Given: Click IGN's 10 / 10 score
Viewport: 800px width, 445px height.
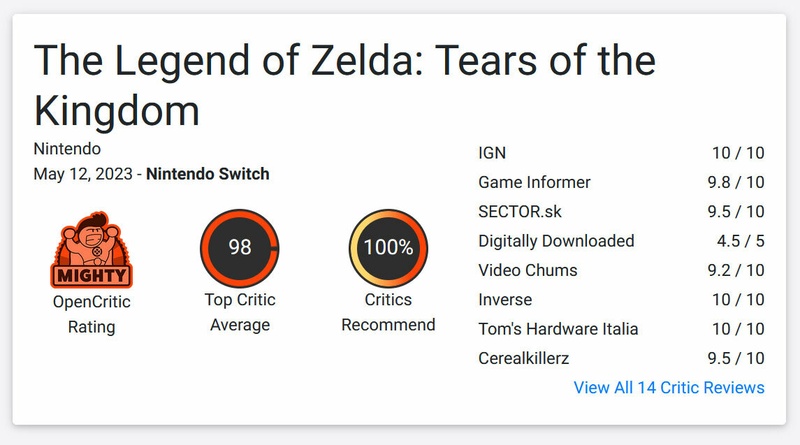Looking at the screenshot, I should [x=737, y=153].
